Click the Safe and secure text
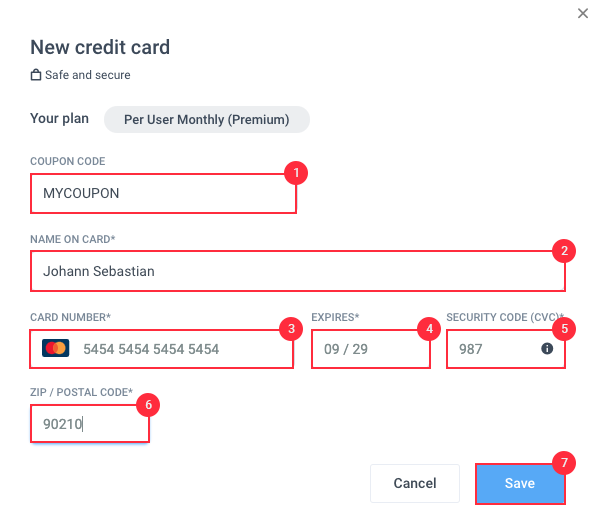Viewport: 595px width, 526px height. (x=88, y=75)
